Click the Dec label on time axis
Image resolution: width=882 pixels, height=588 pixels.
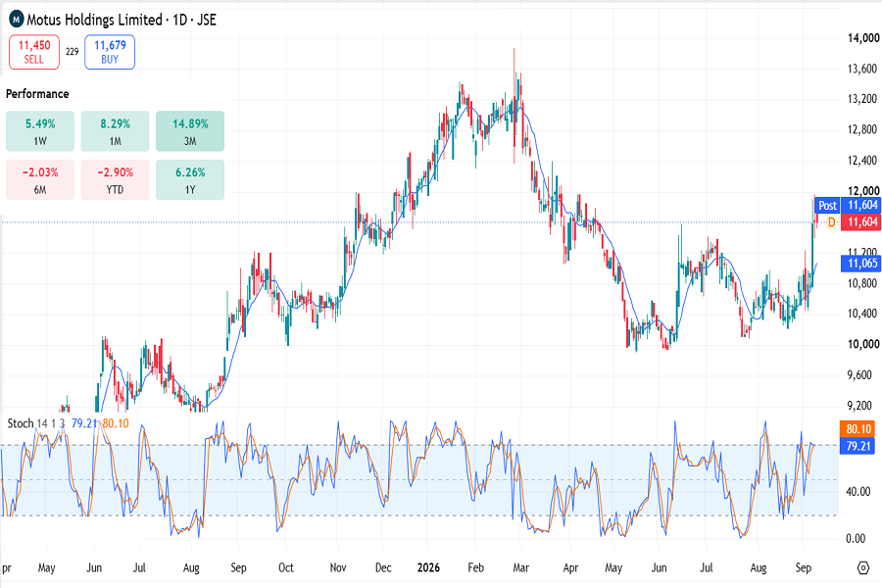point(383,567)
